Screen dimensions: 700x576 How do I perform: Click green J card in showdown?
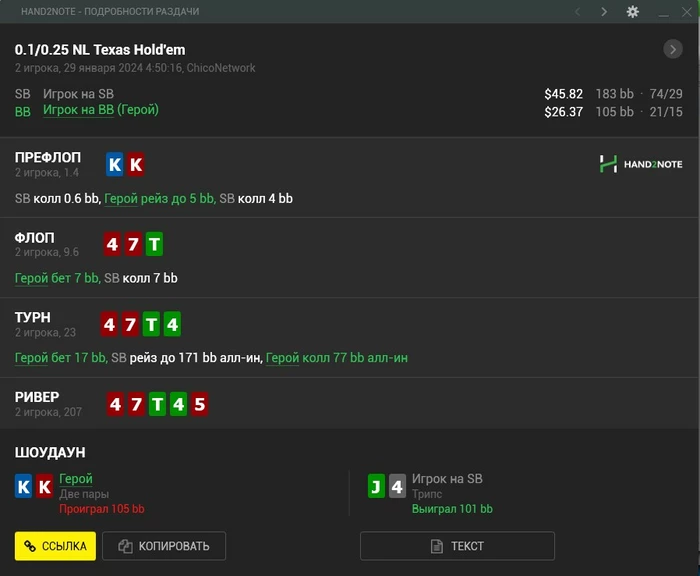[x=376, y=486]
